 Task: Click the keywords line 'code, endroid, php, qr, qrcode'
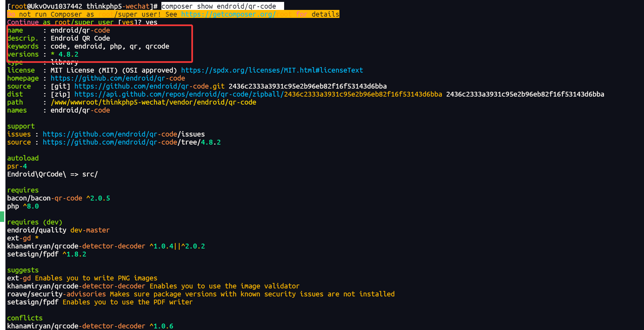110,46
